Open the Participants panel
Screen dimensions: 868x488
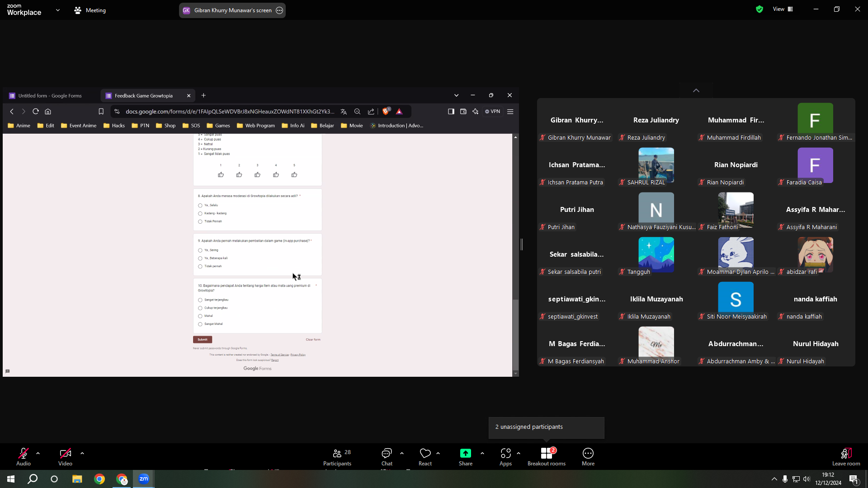(337, 457)
